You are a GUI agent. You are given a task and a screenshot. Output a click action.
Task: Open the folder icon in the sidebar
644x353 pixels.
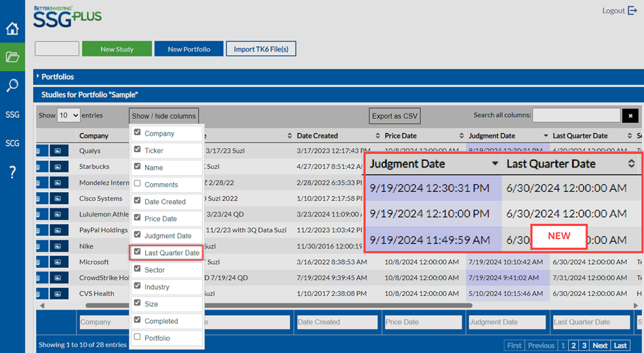pos(12,57)
